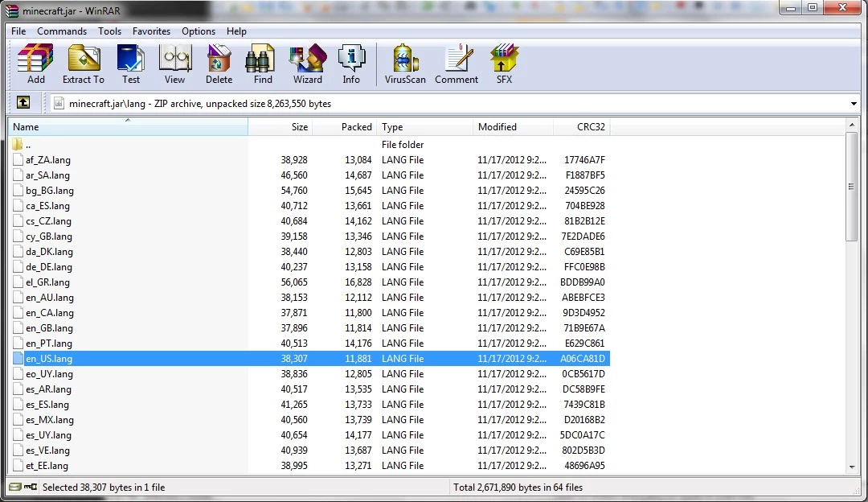Screen dimensions: 868x502
Task: Sort files by the Name column header
Action: [128, 127]
